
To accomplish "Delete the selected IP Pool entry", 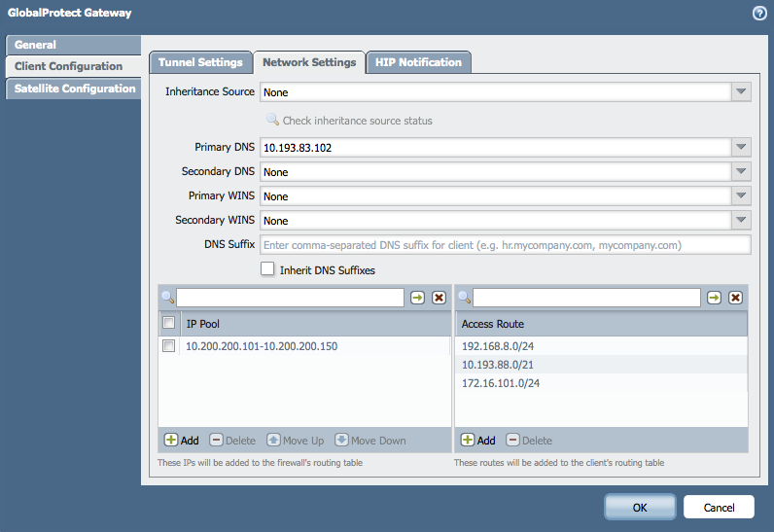I will tap(232, 441).
